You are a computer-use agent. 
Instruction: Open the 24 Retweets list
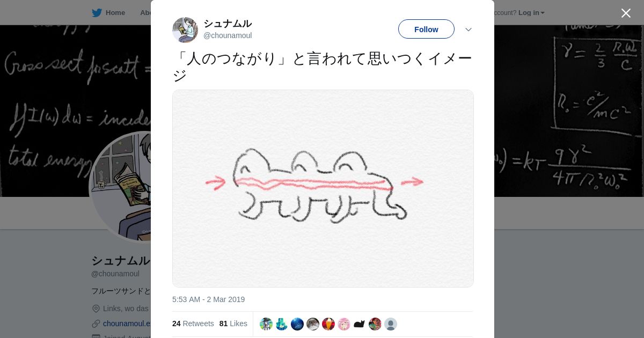click(193, 324)
